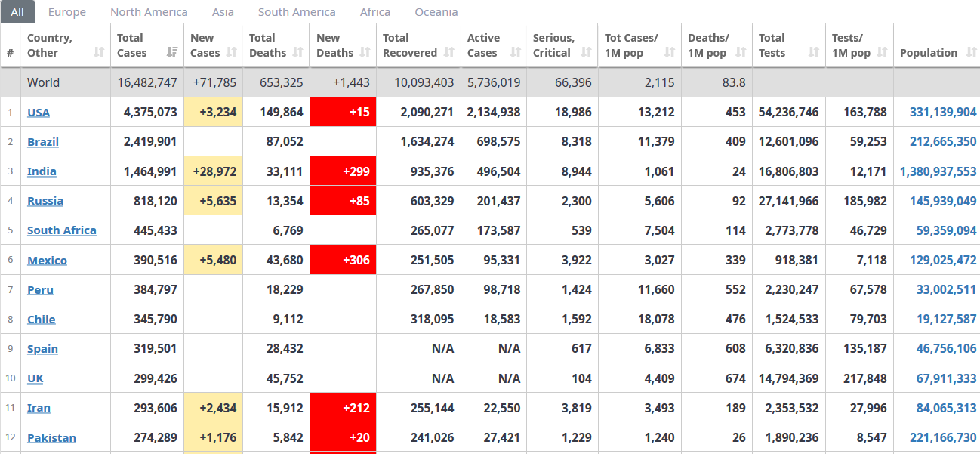The image size is (980, 454).
Task: Click Peru population 33,002,511 link
Action: (947, 290)
